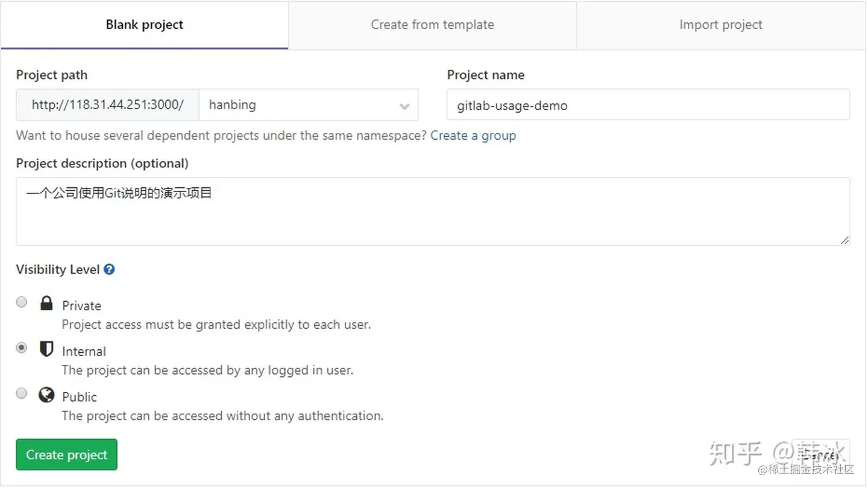Open the hanbing namespace dropdown

click(x=309, y=105)
